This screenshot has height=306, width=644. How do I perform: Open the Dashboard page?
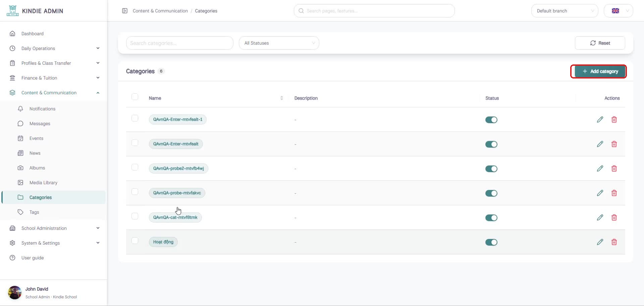(54, 34)
